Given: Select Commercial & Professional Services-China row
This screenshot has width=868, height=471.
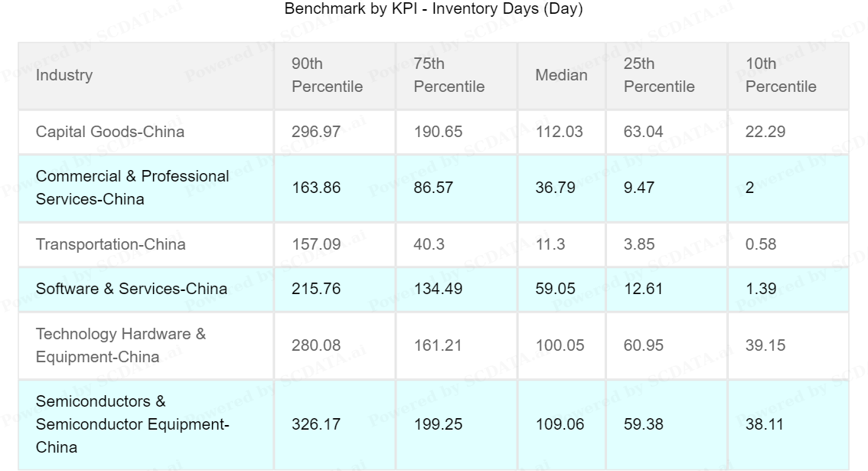Looking at the screenshot, I should pyautogui.click(x=132, y=187).
